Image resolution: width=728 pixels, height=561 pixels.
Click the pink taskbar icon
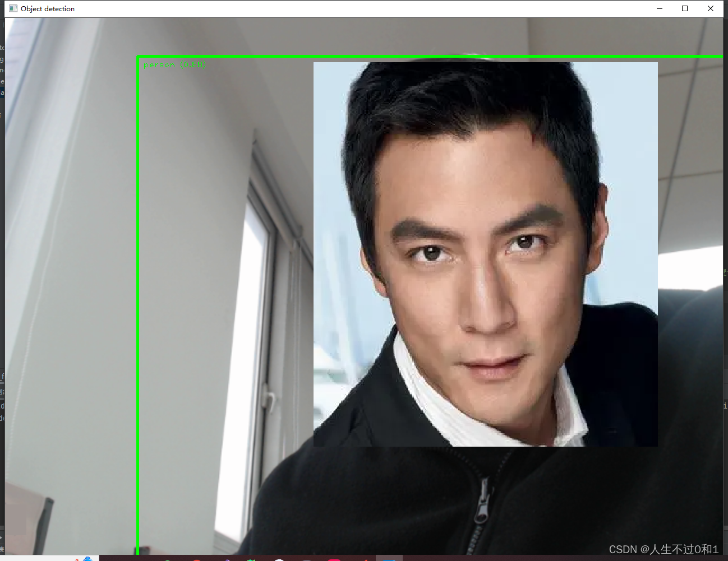[334, 559]
